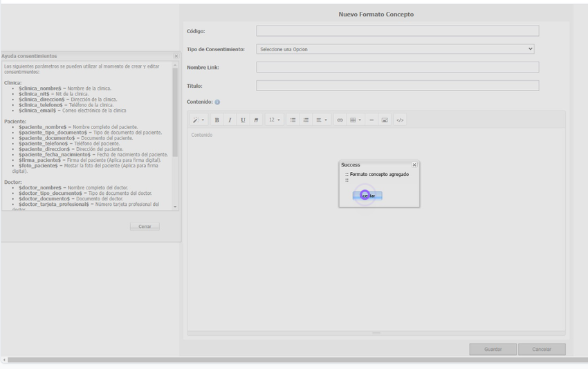Close the Ayuda consentimientos panel

(x=176, y=56)
